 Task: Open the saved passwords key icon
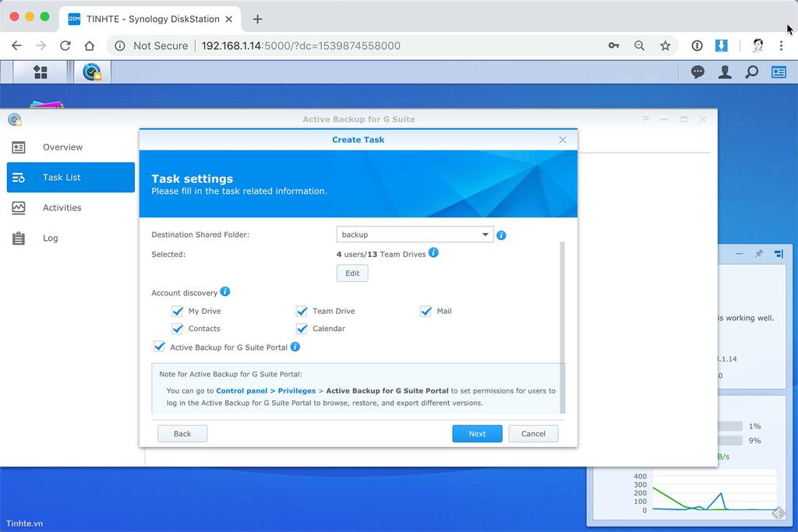click(x=614, y=46)
